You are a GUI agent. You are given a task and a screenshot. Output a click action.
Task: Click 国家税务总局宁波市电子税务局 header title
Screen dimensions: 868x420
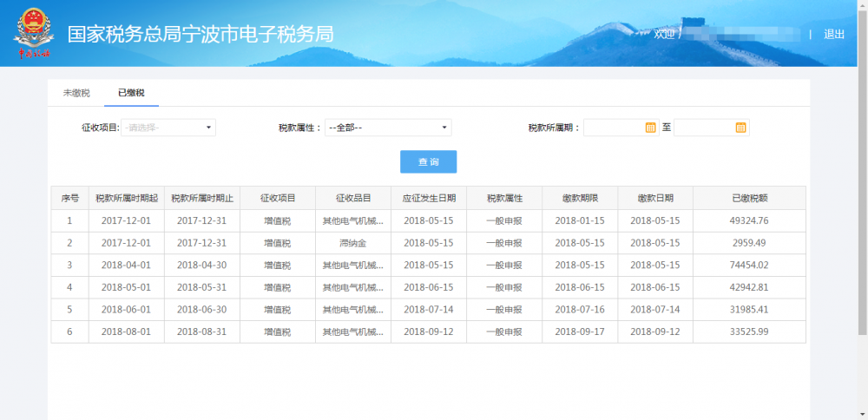(x=201, y=35)
